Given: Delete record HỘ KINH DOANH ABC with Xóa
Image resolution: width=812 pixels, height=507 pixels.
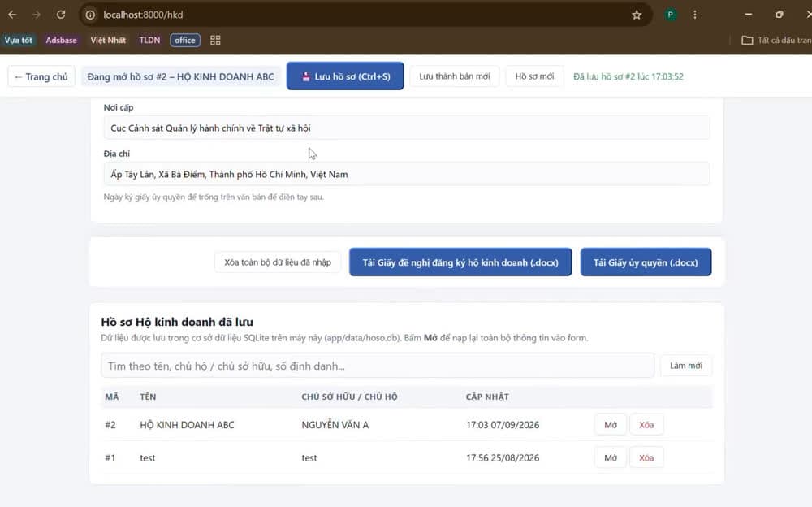Looking at the screenshot, I should tap(646, 425).
